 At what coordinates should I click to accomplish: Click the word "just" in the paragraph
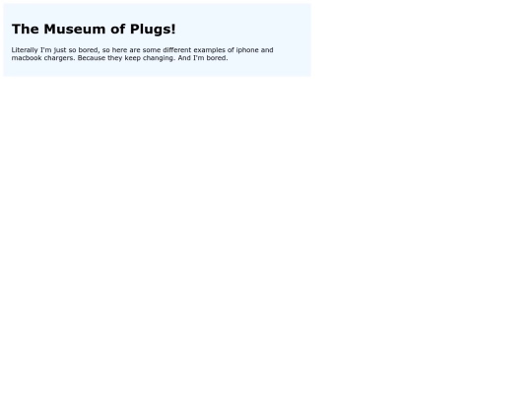click(60, 50)
